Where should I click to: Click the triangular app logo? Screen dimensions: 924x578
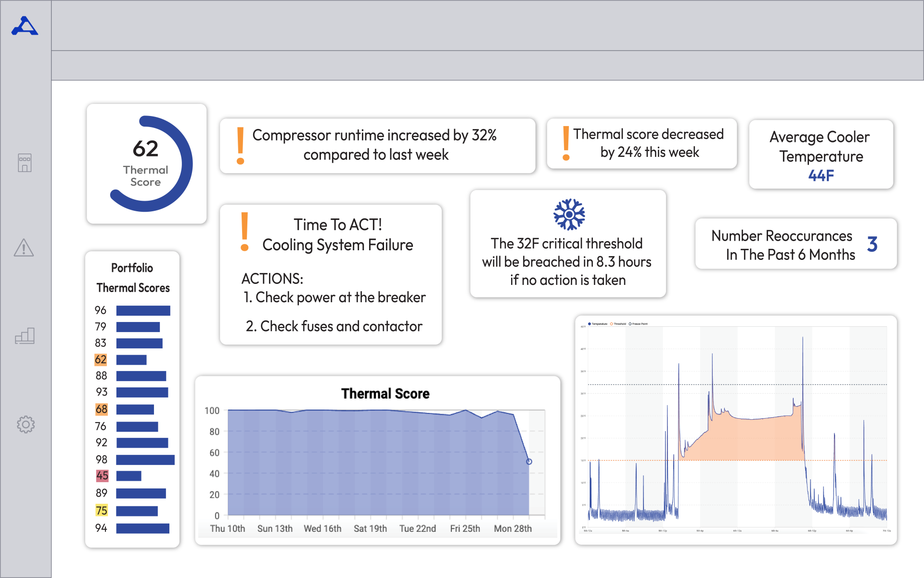point(25,26)
